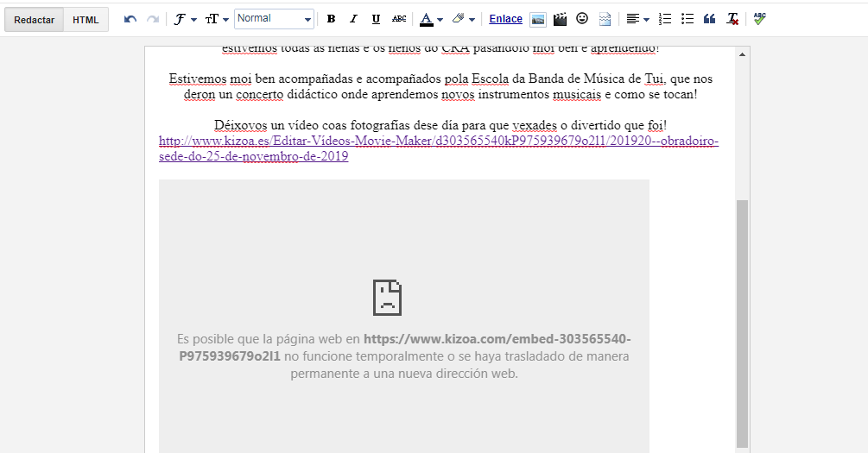Insert a jump break
This screenshot has width=868, height=453.
point(605,19)
